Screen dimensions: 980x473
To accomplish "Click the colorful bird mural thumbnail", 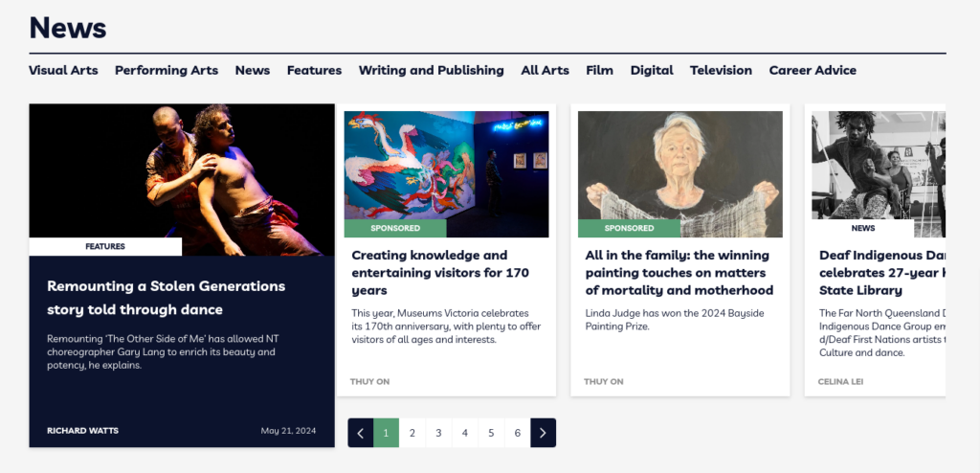I will 446,174.
